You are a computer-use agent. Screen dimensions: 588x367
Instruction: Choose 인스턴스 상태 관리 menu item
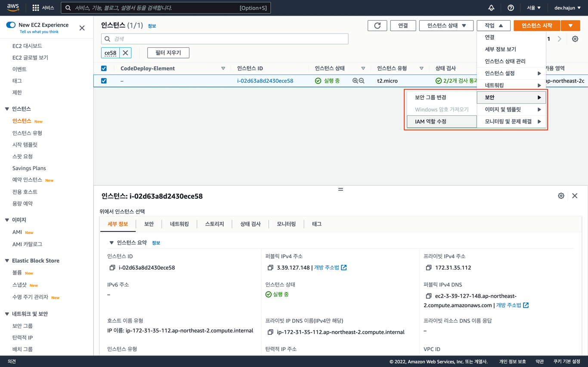click(511, 61)
